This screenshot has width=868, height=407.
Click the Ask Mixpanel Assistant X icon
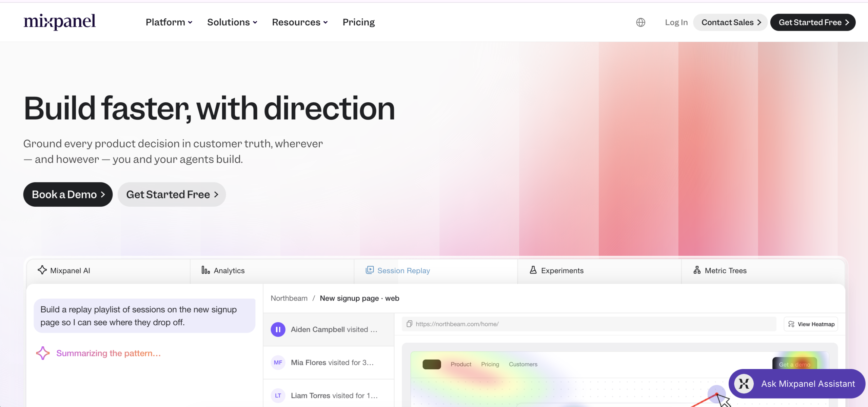coord(744,384)
